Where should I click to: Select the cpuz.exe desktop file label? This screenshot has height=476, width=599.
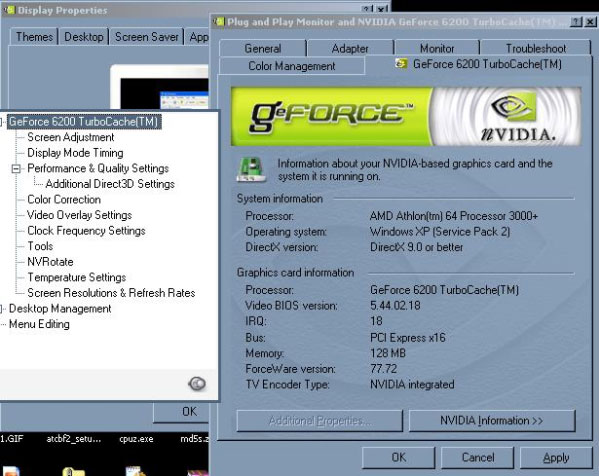(x=136, y=439)
